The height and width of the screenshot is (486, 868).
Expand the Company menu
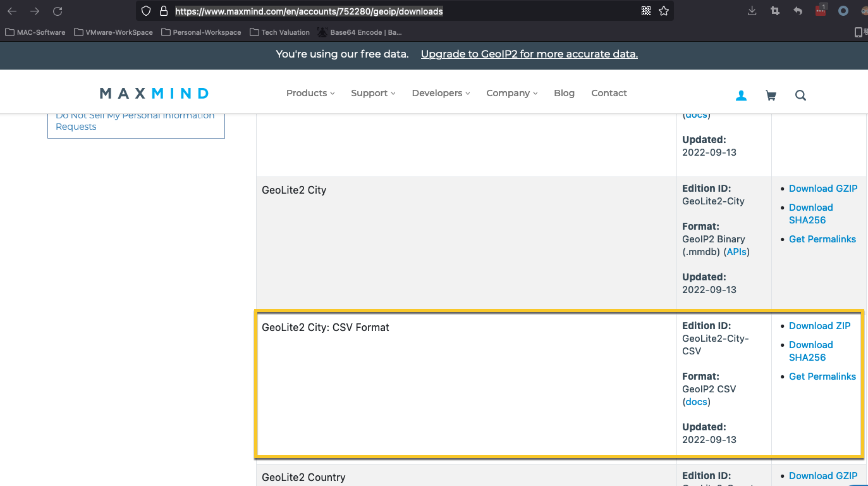[511, 93]
